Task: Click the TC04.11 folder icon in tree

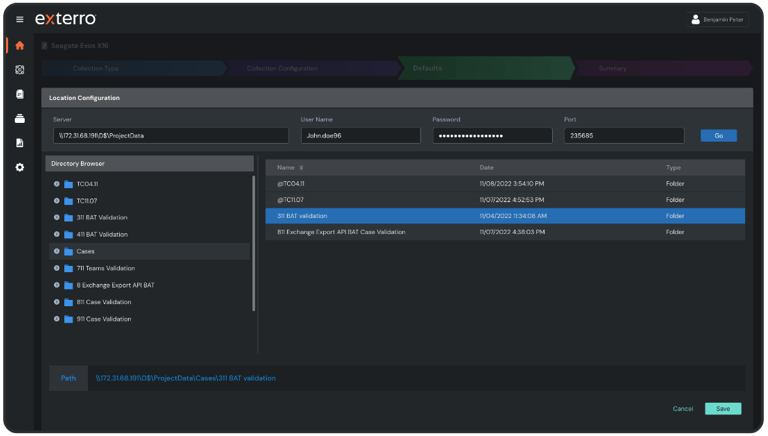Action: pos(69,184)
